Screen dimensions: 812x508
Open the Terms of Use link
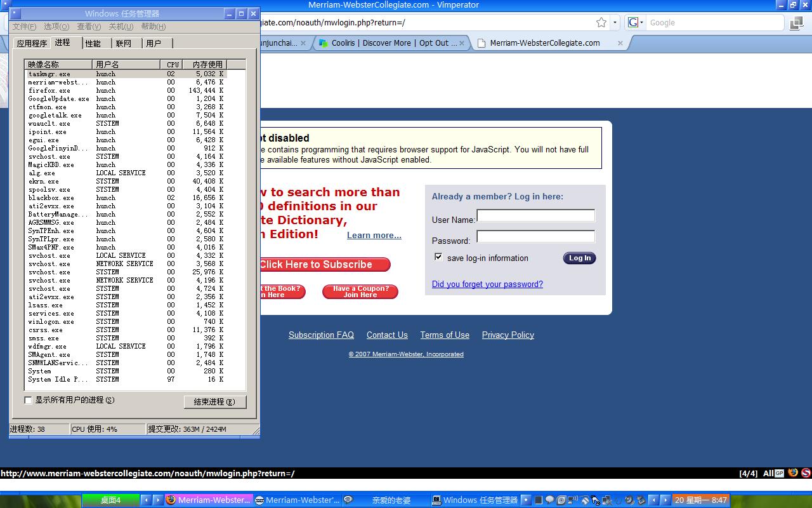pyautogui.click(x=445, y=335)
